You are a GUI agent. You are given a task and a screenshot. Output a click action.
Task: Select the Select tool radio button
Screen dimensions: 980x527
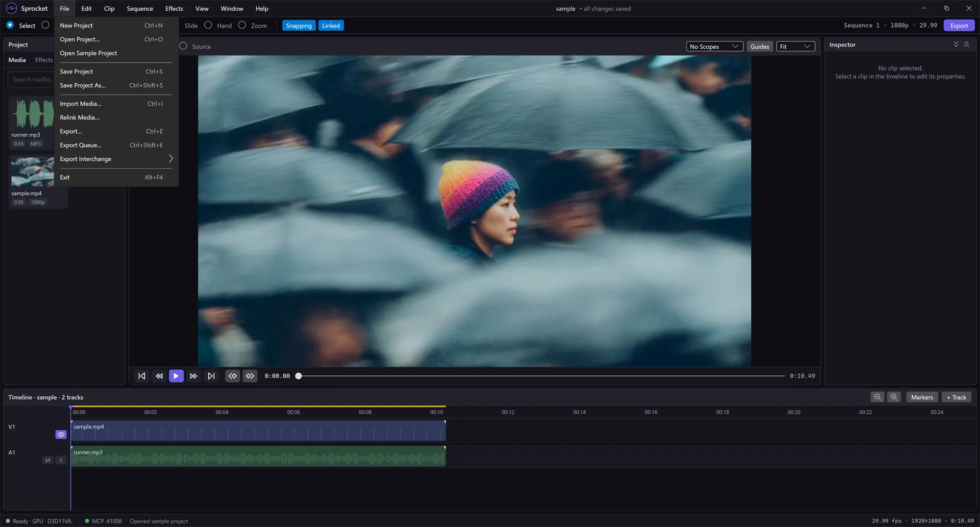point(10,25)
